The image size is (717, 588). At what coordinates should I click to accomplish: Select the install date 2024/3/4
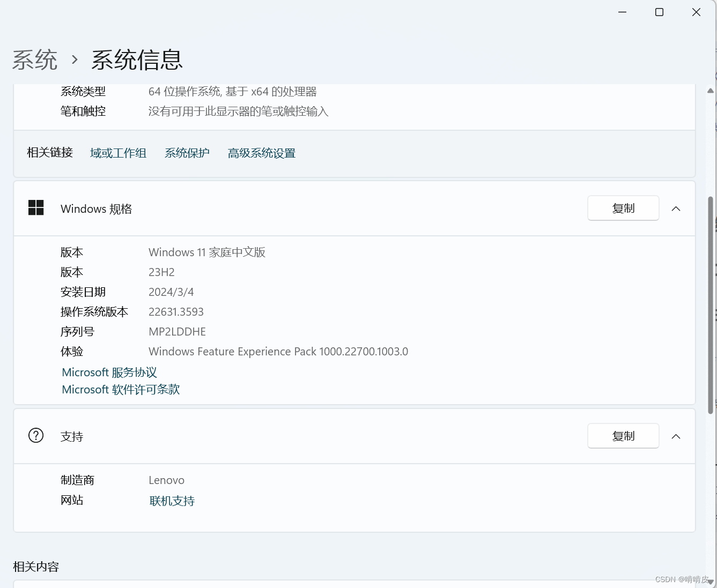pos(171,292)
